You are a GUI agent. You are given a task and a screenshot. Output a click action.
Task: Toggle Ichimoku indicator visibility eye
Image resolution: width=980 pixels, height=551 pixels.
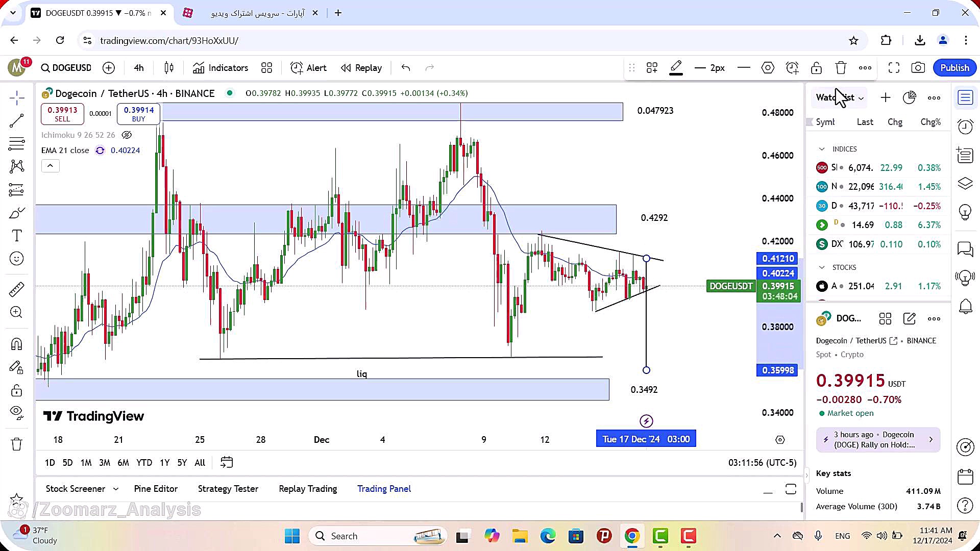point(127,135)
